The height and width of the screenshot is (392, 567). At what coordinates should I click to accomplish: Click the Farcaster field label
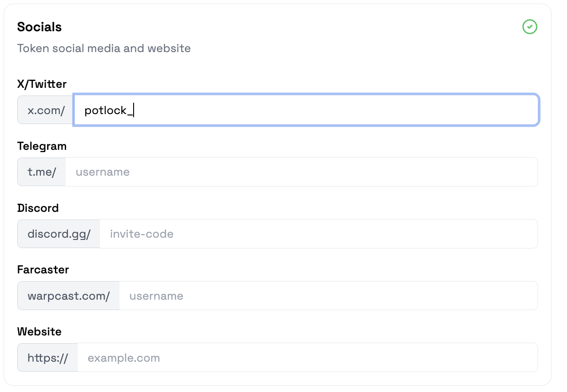[43, 270]
